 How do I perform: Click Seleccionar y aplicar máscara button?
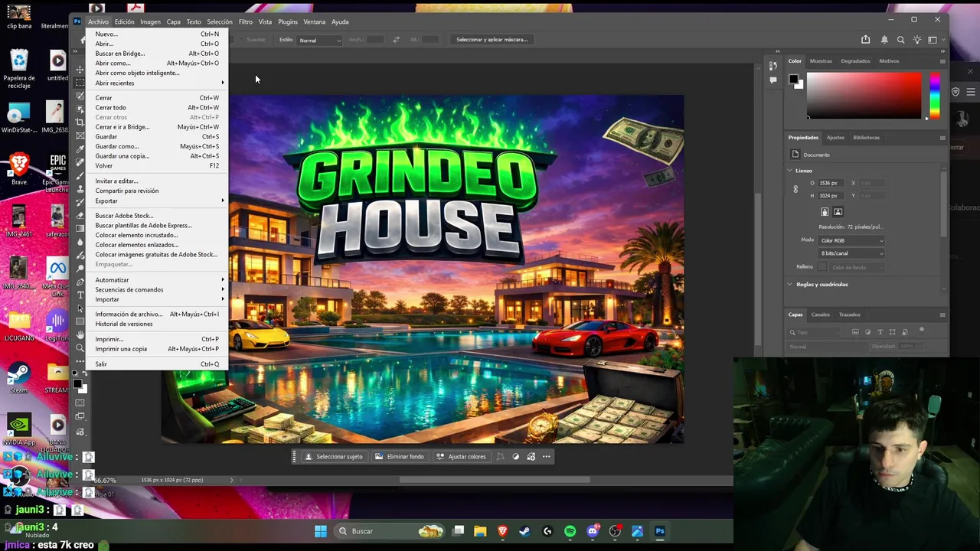pos(492,40)
